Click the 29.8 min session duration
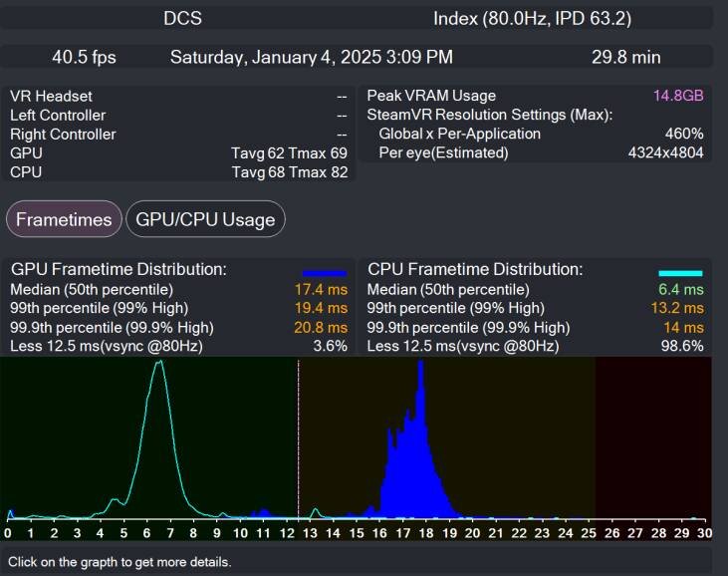 (x=619, y=57)
